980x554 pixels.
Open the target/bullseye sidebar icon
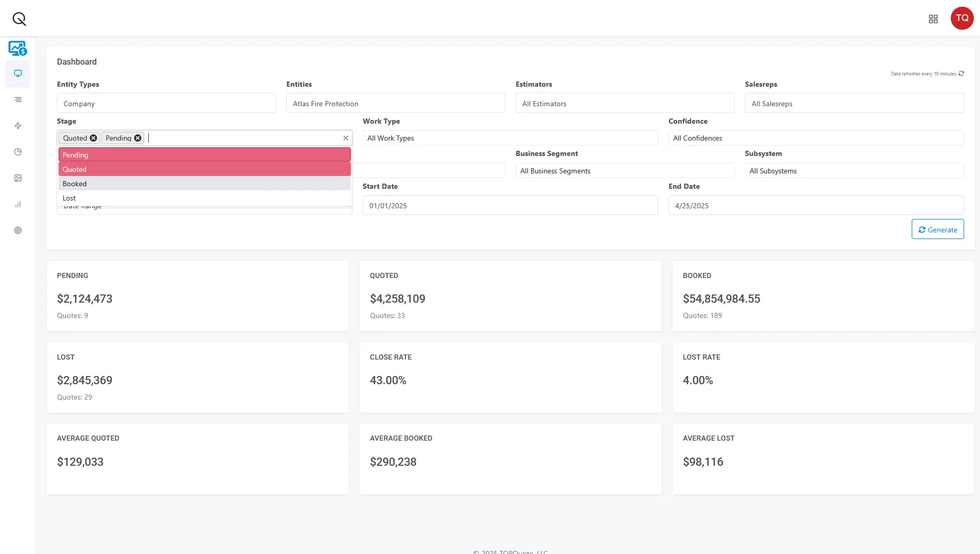pos(18,230)
